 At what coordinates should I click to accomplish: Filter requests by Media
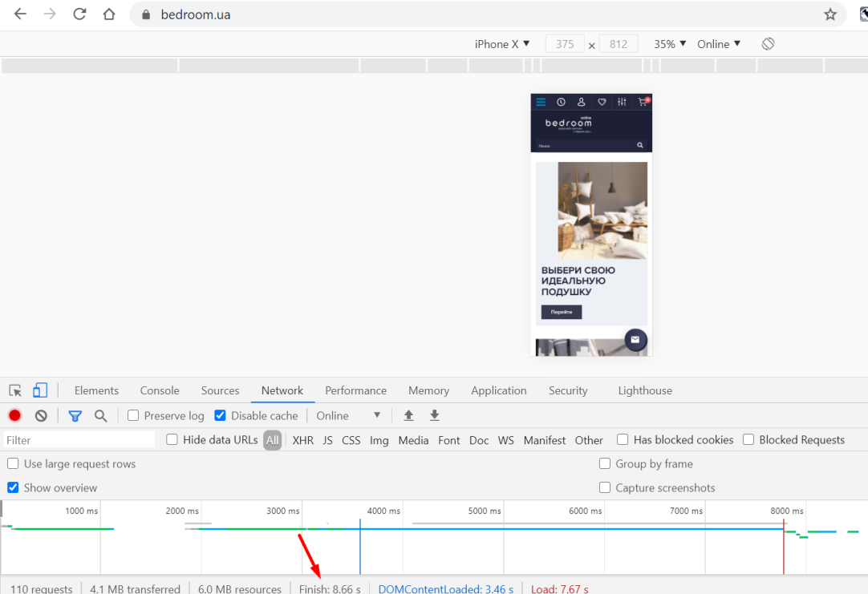pyautogui.click(x=413, y=440)
